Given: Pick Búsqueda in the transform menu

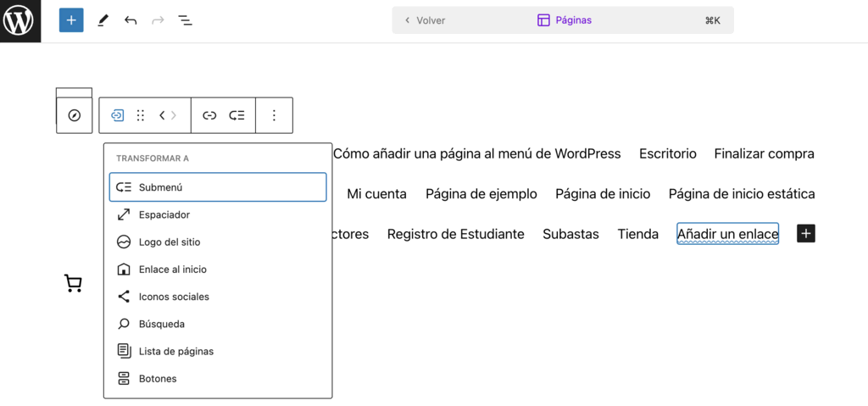Looking at the screenshot, I should click(161, 324).
